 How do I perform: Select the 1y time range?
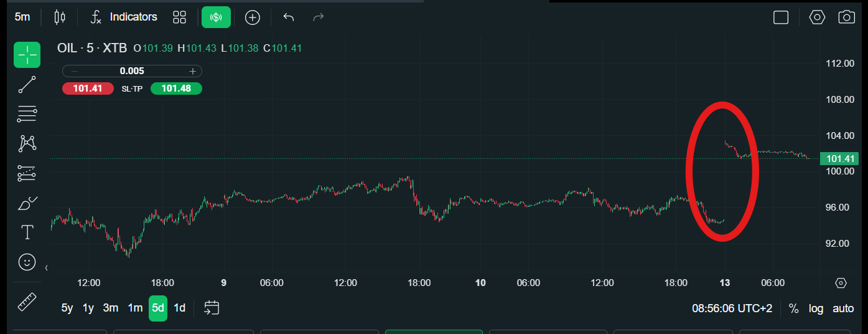[x=88, y=308]
